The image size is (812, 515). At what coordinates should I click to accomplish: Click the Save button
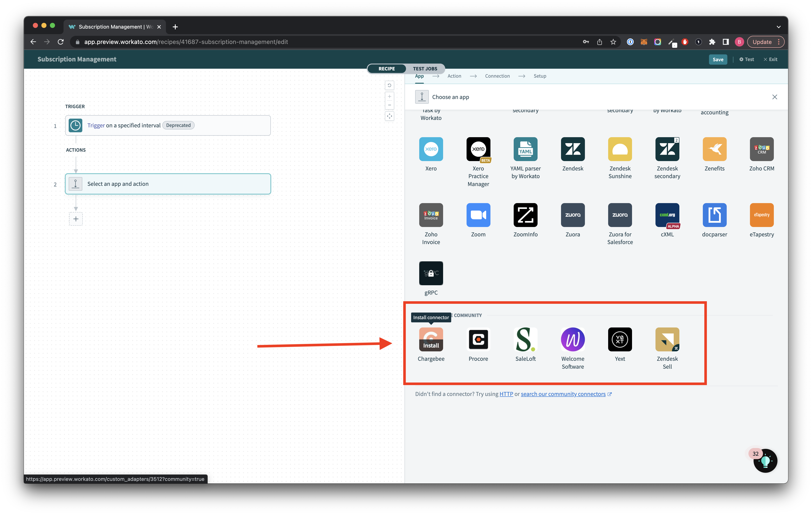[718, 59]
